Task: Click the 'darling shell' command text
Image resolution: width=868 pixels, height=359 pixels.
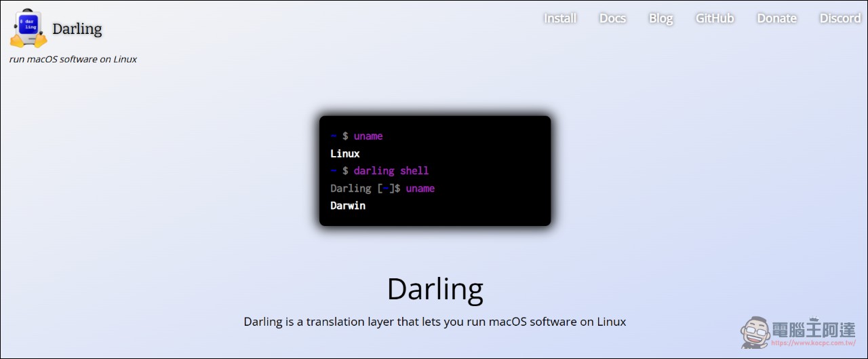Action: point(391,170)
